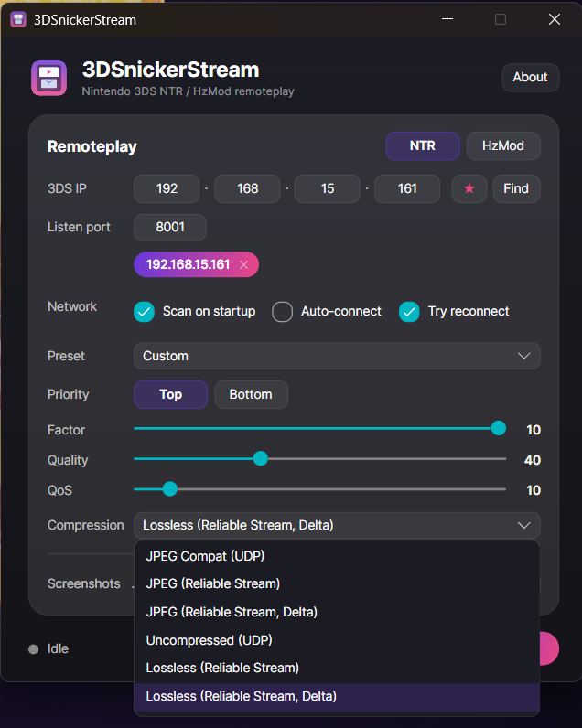The image size is (582, 728).
Task: Switch to NTR mode
Action: (x=423, y=145)
